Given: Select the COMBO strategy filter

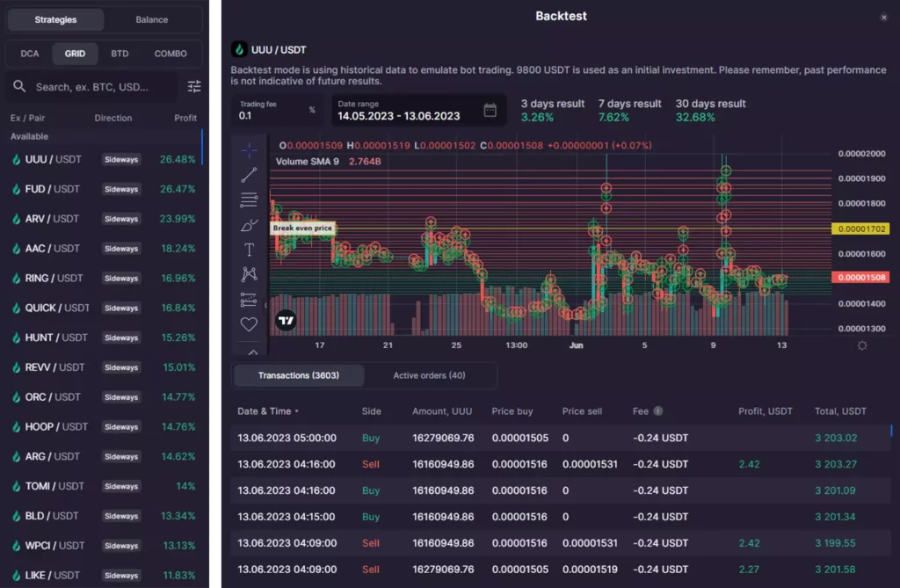Looking at the screenshot, I should pos(171,54).
